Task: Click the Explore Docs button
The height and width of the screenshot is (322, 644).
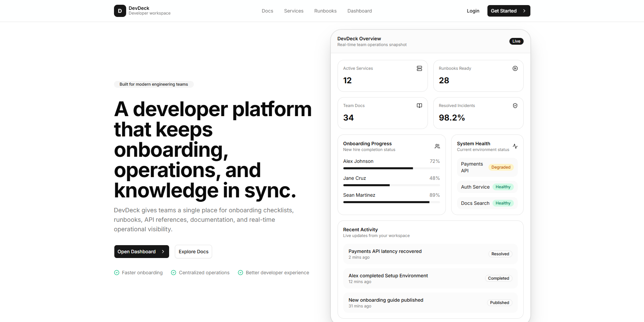Action: click(193, 252)
